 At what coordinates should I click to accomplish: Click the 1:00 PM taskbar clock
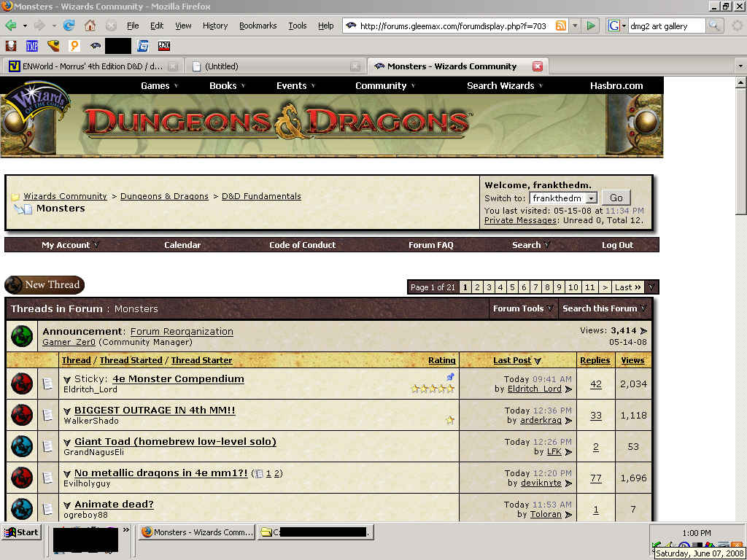697,533
